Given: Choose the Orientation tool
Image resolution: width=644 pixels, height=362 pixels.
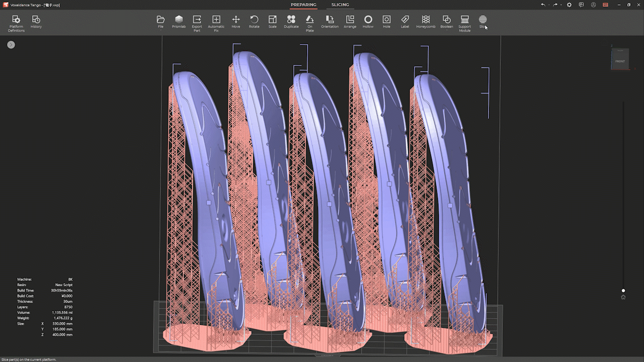Looking at the screenshot, I should point(329,22).
